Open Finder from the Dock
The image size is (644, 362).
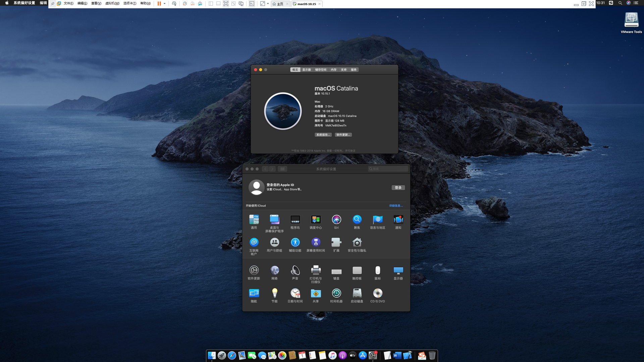click(212, 355)
